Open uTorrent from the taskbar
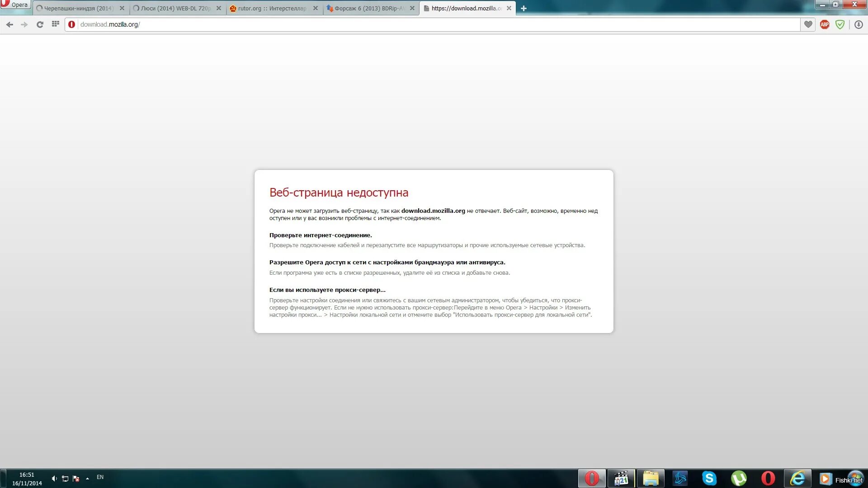The image size is (868, 488). (x=739, y=478)
